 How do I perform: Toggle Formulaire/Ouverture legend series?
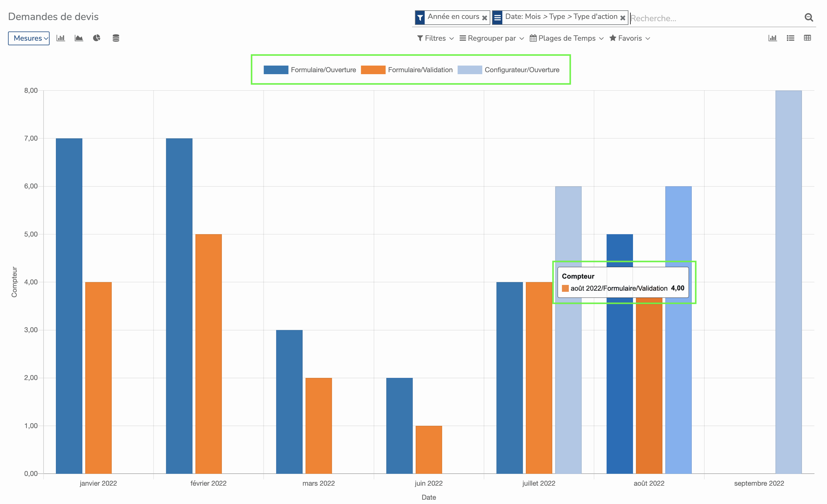310,70
